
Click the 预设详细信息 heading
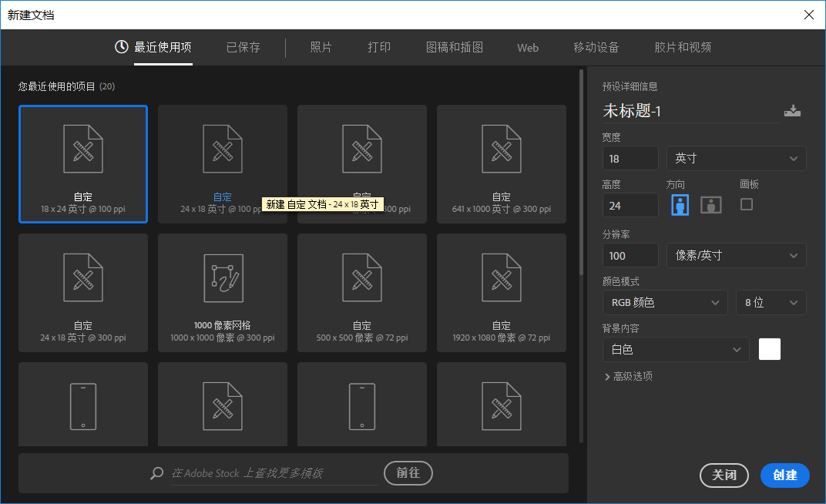pos(630,86)
